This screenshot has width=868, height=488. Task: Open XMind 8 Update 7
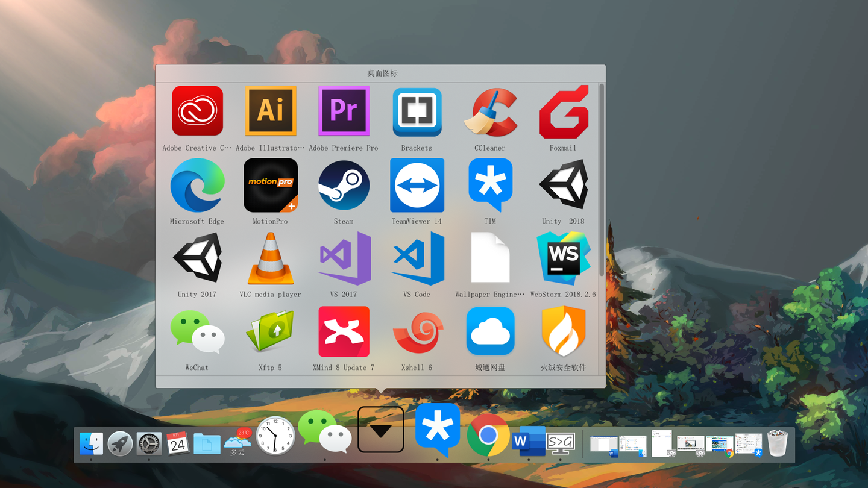344,331
